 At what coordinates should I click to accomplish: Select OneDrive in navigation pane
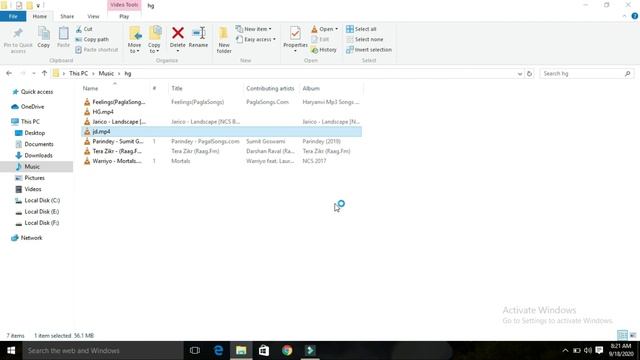(28, 107)
